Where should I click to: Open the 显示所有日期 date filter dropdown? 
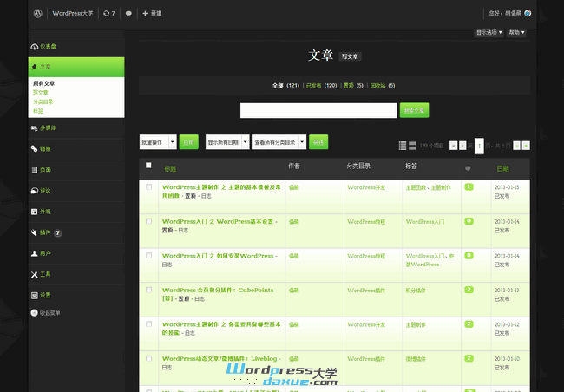tap(227, 142)
